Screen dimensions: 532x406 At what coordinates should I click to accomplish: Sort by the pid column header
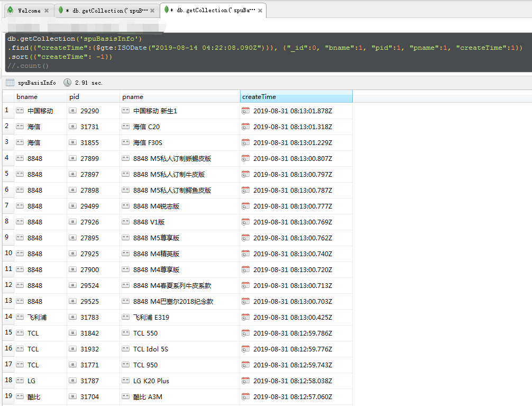pyautogui.click(x=93, y=97)
